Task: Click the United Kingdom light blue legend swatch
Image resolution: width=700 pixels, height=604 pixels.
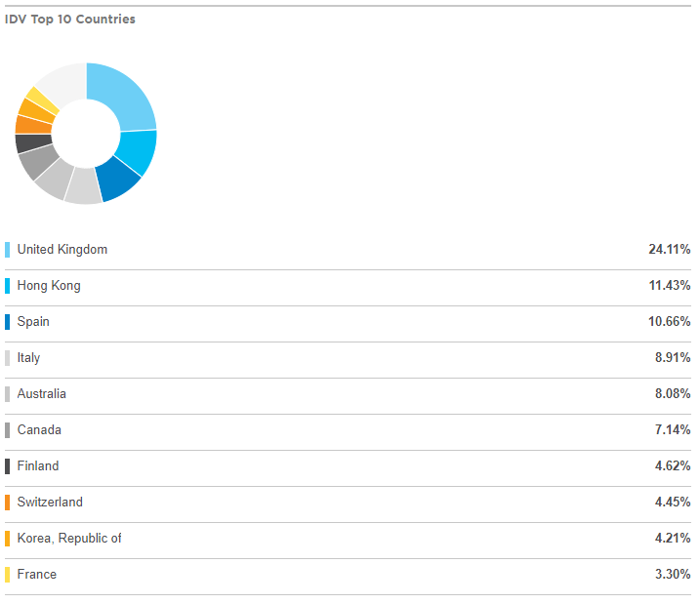Action: (x=7, y=250)
